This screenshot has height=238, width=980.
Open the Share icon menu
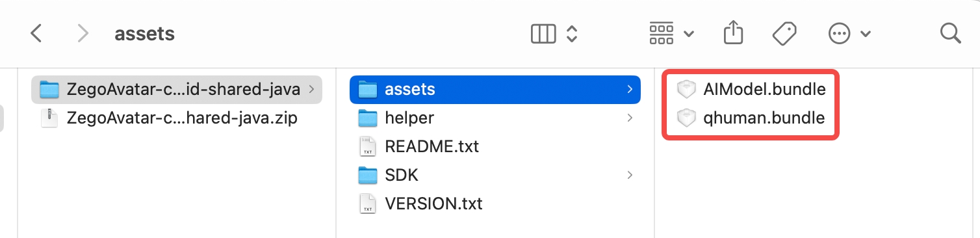(x=733, y=33)
